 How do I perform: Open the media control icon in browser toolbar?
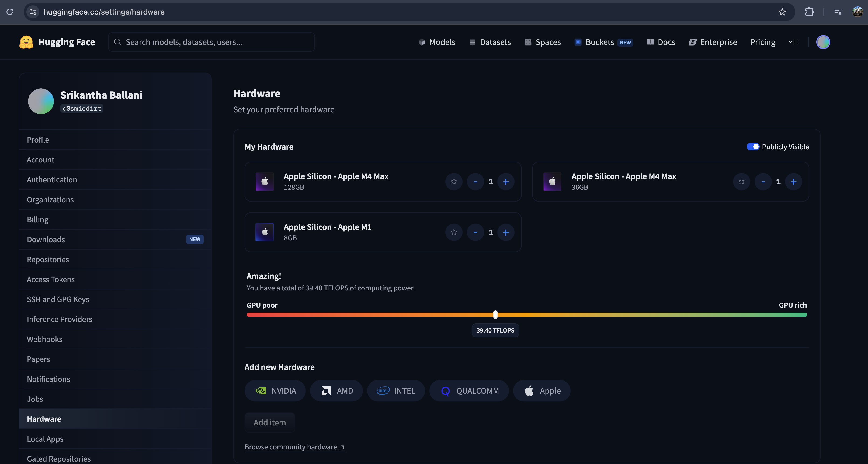[838, 12]
